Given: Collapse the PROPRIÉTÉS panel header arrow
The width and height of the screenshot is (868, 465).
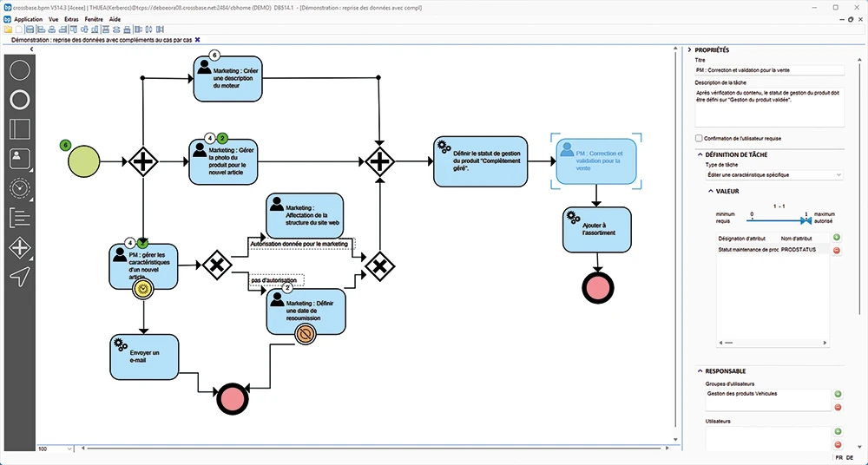Looking at the screenshot, I should (x=690, y=49).
